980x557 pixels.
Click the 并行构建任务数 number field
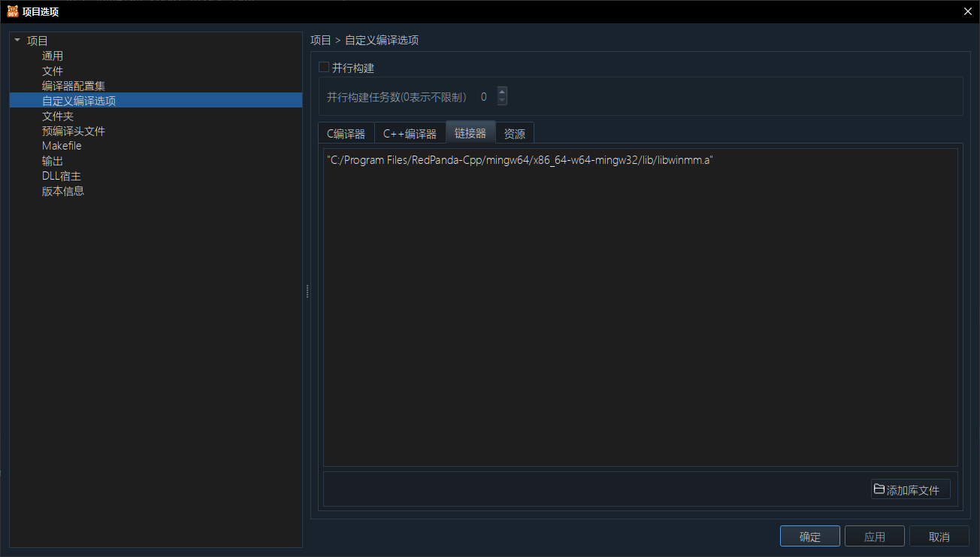point(486,96)
